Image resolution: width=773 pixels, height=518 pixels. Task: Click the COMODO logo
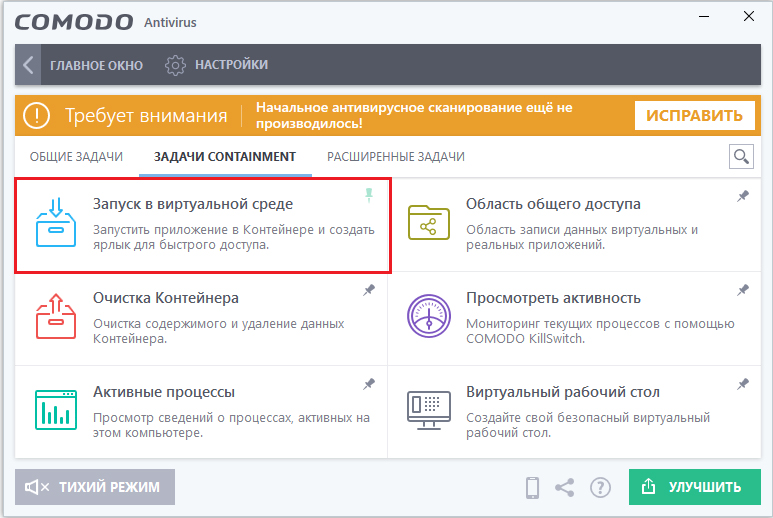click(73, 22)
